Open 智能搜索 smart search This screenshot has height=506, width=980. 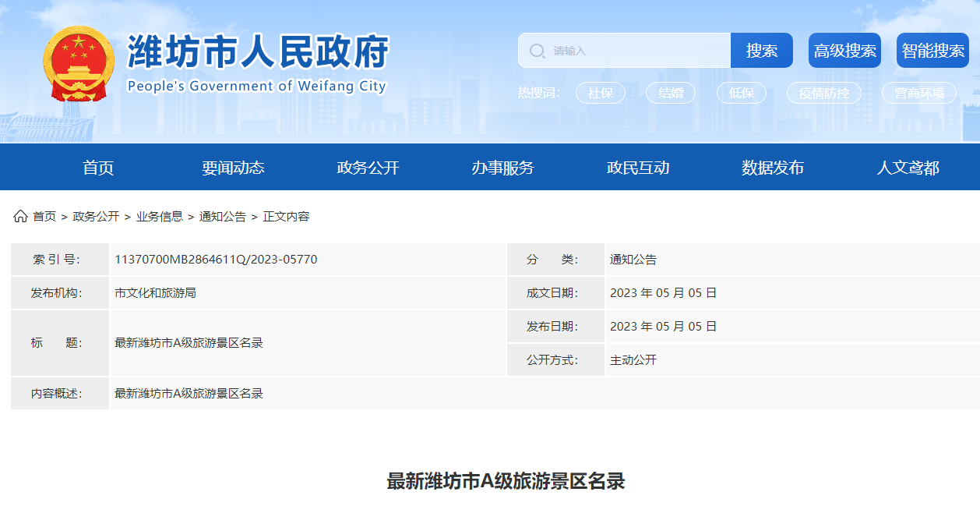click(932, 51)
